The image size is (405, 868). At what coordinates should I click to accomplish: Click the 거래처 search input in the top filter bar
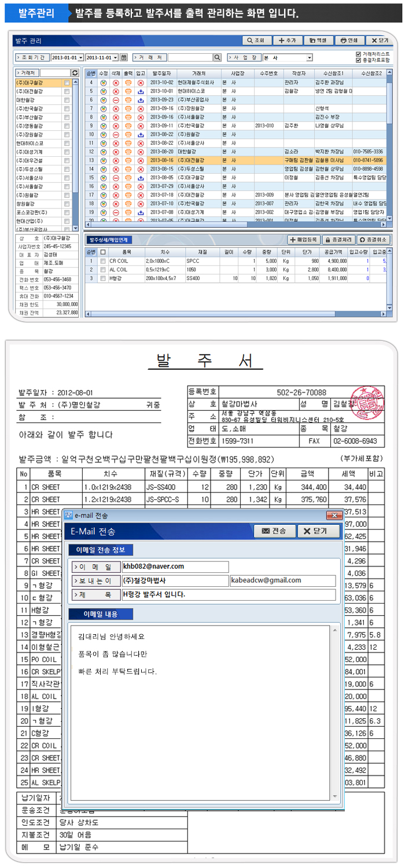190,57
